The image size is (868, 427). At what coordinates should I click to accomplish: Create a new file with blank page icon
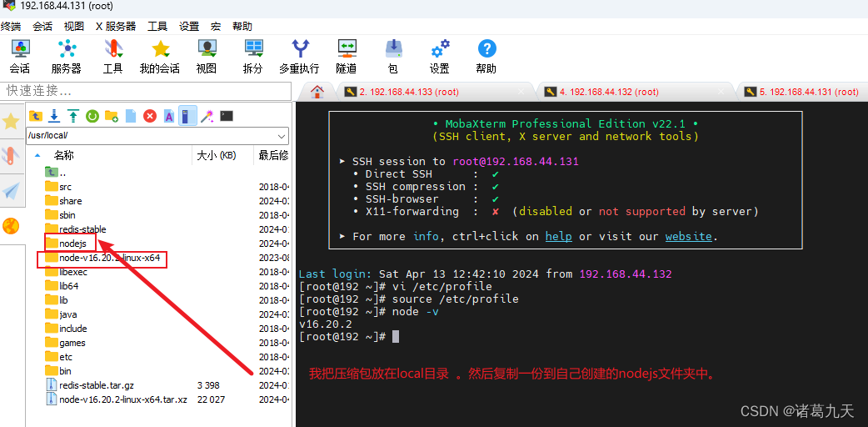pyautogui.click(x=131, y=116)
